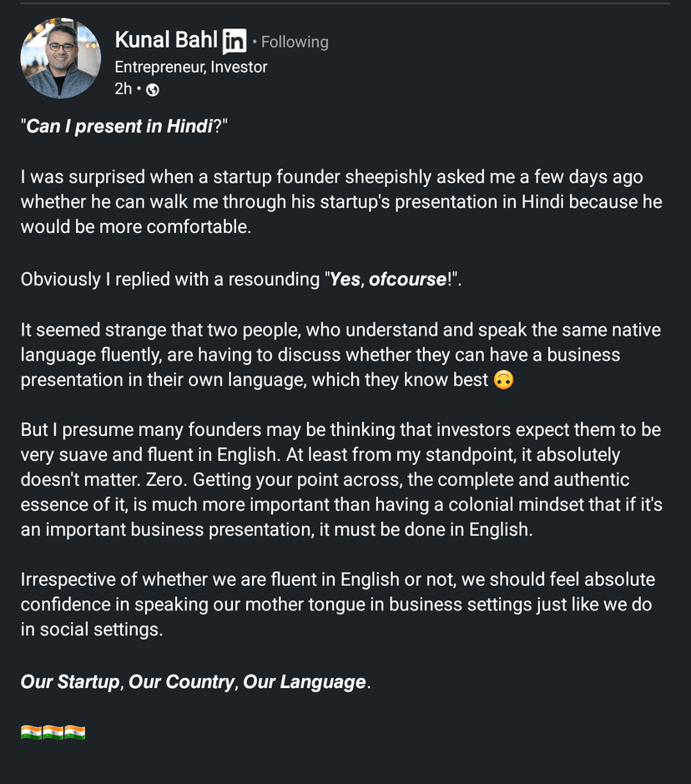The width and height of the screenshot is (691, 784).
Task: Click the upside-down face emoji
Action: 503,380
